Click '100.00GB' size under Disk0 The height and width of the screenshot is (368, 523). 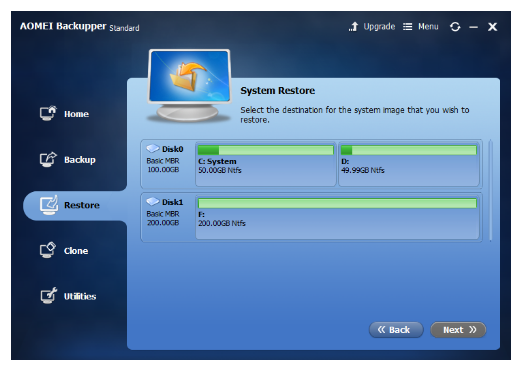click(x=163, y=169)
